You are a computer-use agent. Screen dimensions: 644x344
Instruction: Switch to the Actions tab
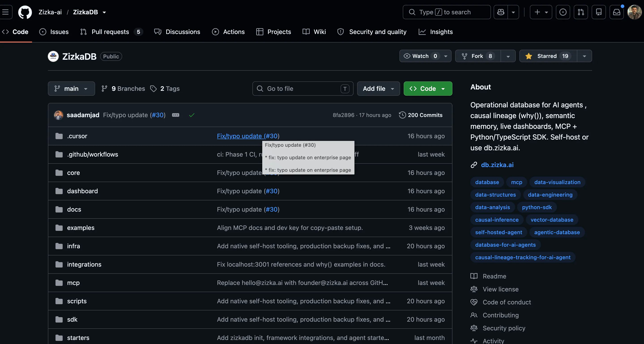(228, 32)
